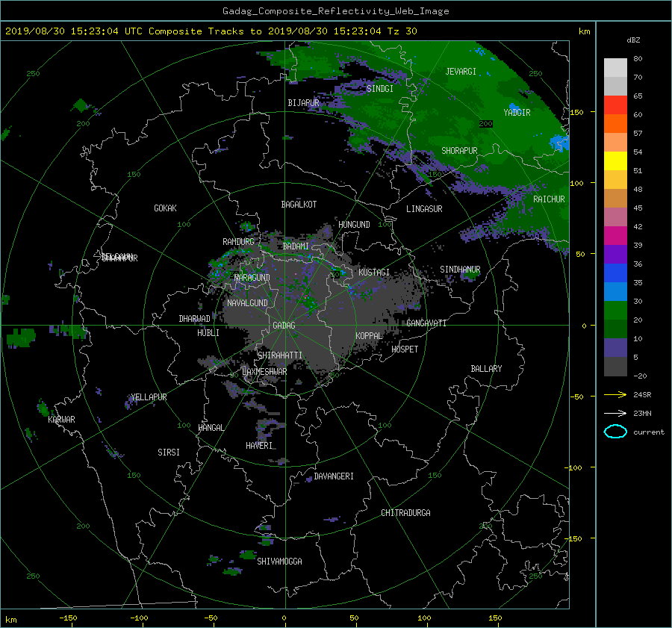Click the SHIRAHATTI city label
This screenshot has height=628, width=672.
280,355
